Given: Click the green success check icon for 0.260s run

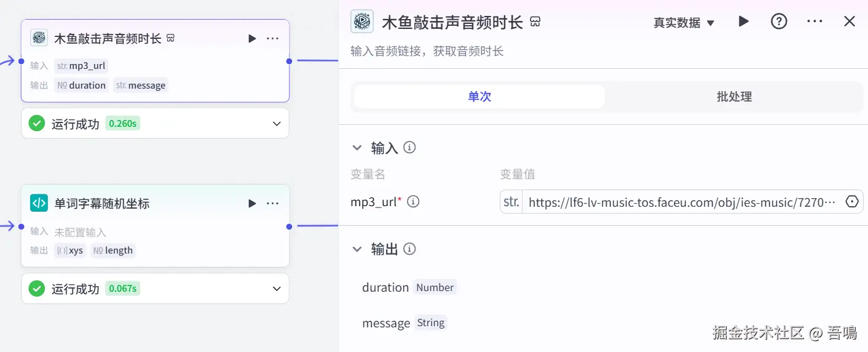Looking at the screenshot, I should 37,124.
